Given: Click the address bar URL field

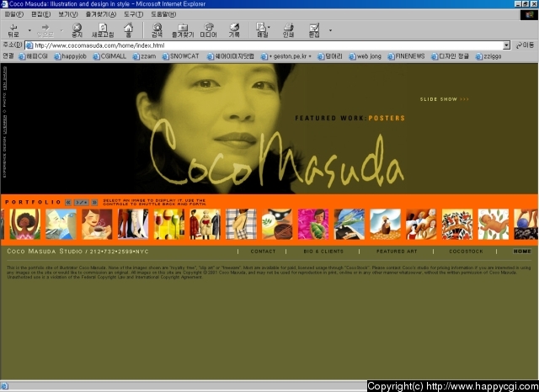Looking at the screenshot, I should [x=264, y=45].
